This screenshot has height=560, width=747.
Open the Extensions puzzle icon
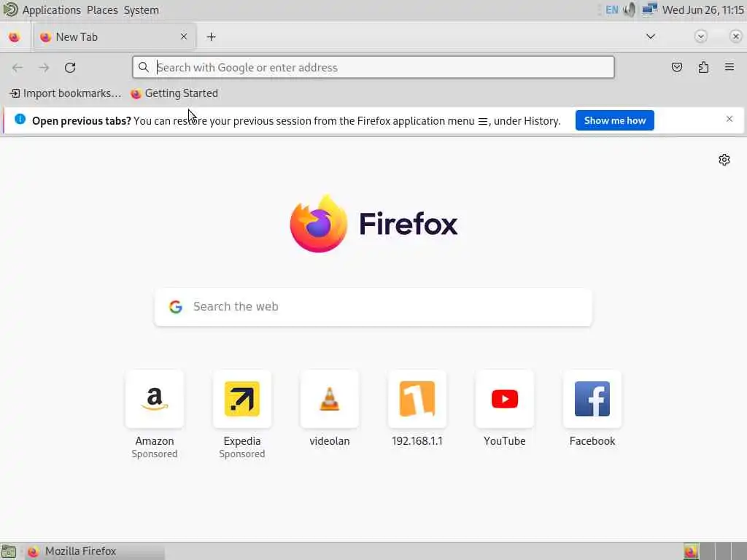click(x=703, y=67)
